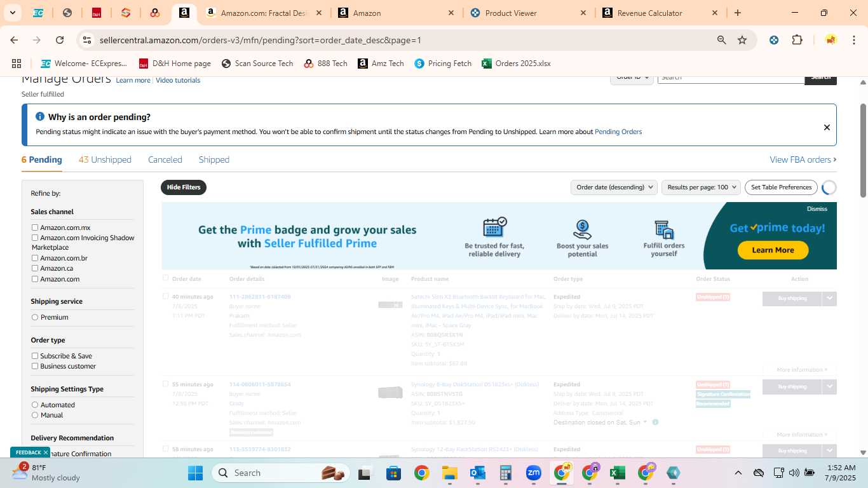The image size is (868, 488).
Task: Open Pricing Fetch bookmark
Action: [443, 64]
